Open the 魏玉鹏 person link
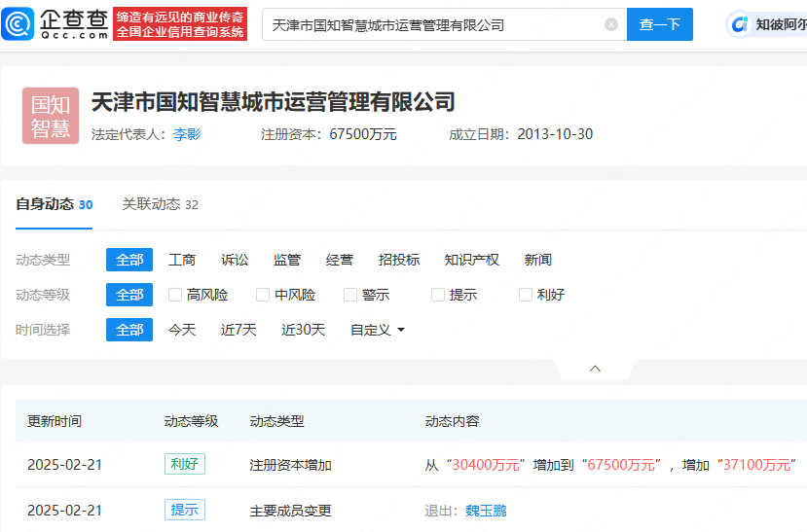This screenshot has height=532, width=807. (x=486, y=511)
